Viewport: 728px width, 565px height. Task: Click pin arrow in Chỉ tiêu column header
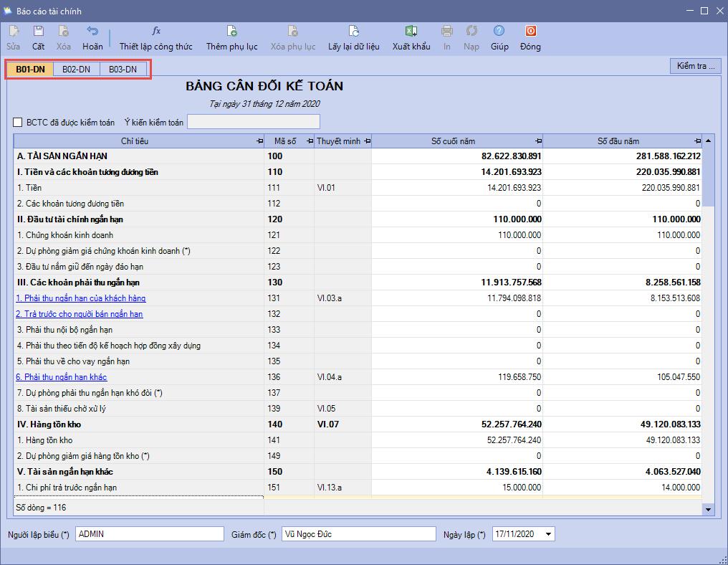coord(259,141)
